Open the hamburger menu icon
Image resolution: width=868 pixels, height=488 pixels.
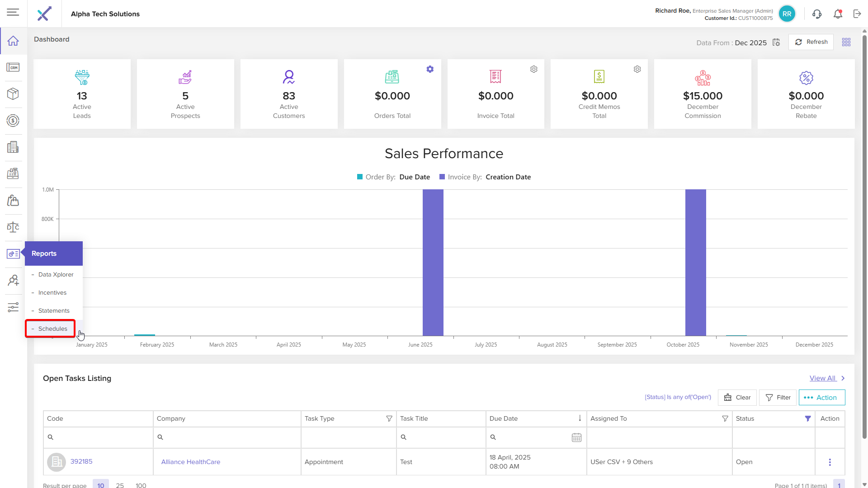13,12
